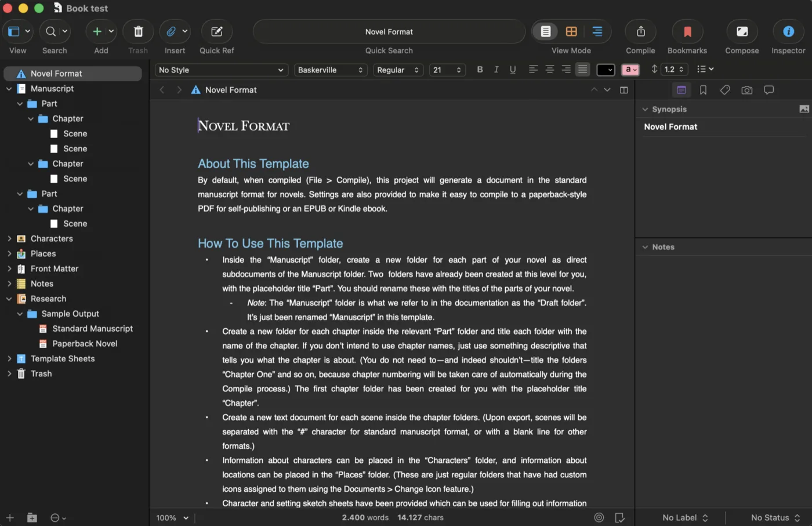Add new folder in binder footer

click(32, 518)
